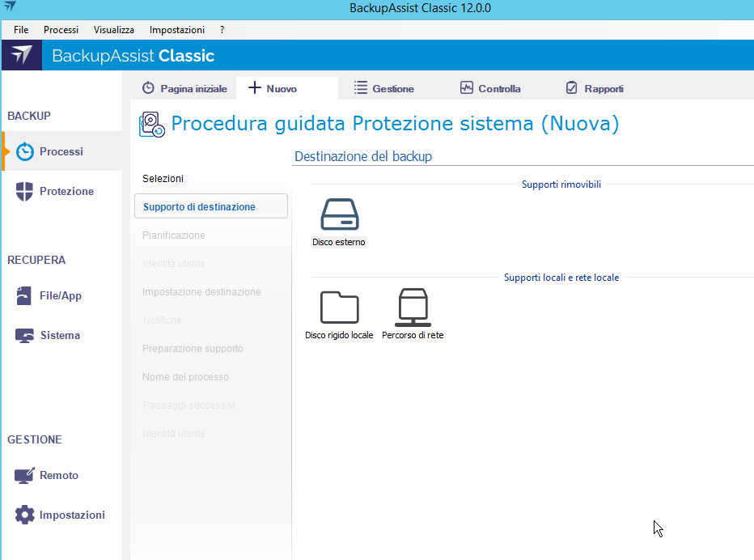Open Sistema recovery in sidebar
Image resolution: width=754 pixels, height=560 pixels.
pyautogui.click(x=59, y=335)
